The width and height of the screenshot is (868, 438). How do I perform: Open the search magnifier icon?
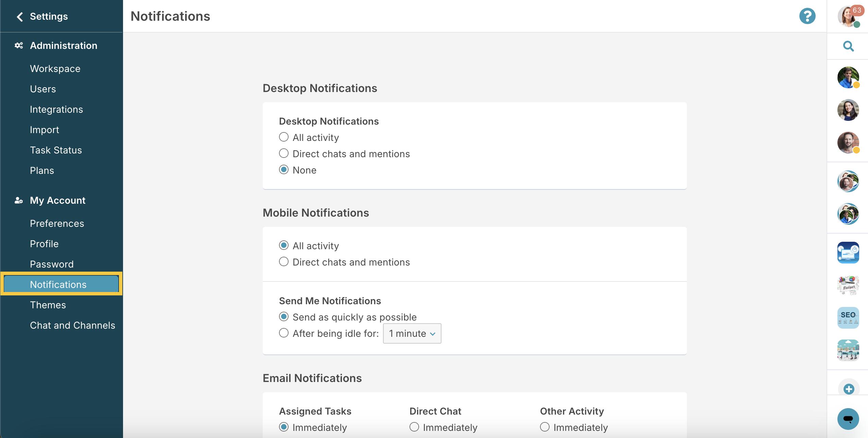click(849, 46)
